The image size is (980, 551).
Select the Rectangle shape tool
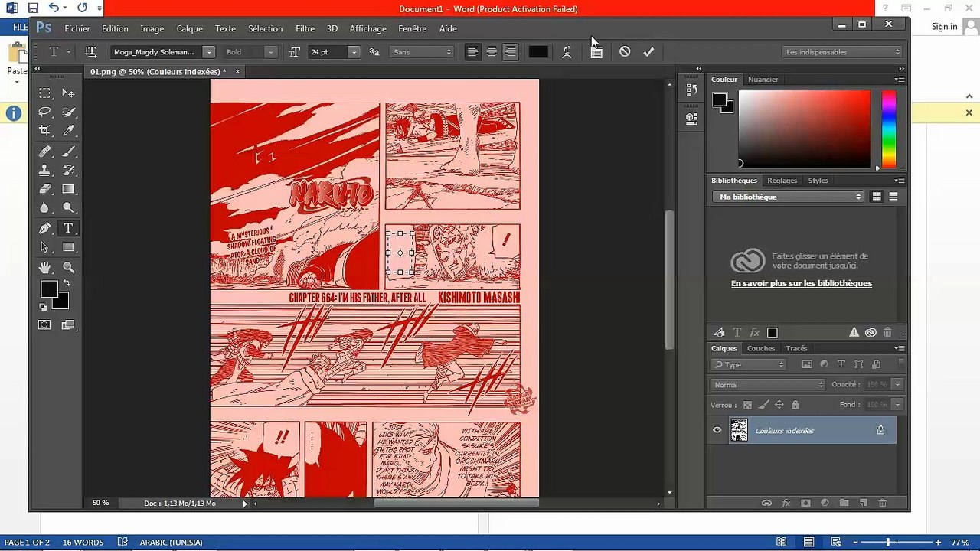click(x=68, y=247)
